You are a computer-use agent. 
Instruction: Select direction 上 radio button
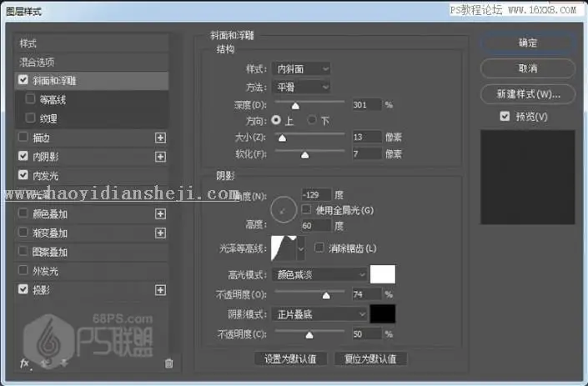tap(276, 120)
